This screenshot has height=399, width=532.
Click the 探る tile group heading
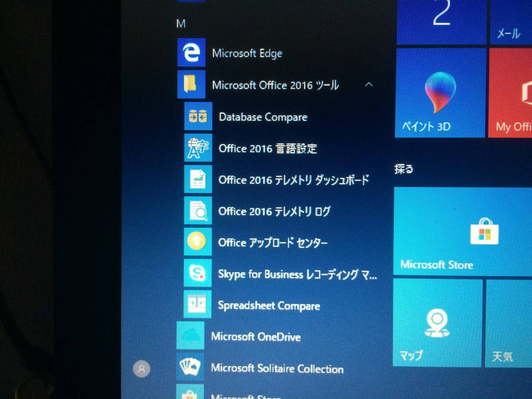coord(403,169)
